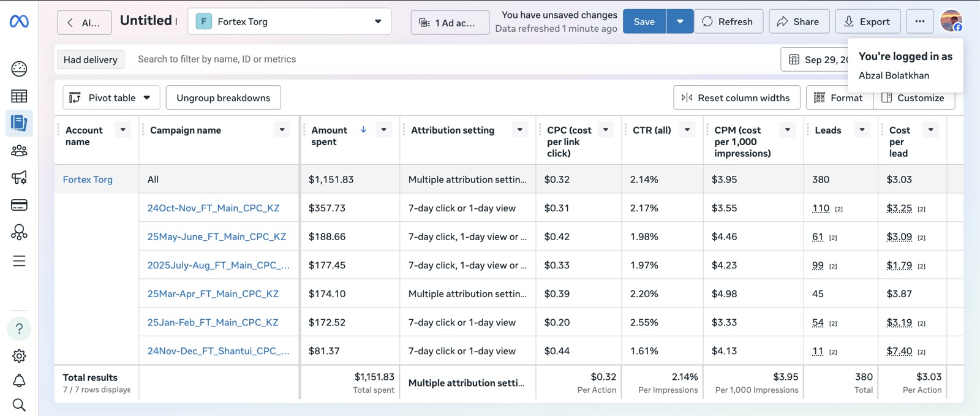Open Audiences people icon in sidebar
This screenshot has height=416, width=980.
tap(19, 151)
